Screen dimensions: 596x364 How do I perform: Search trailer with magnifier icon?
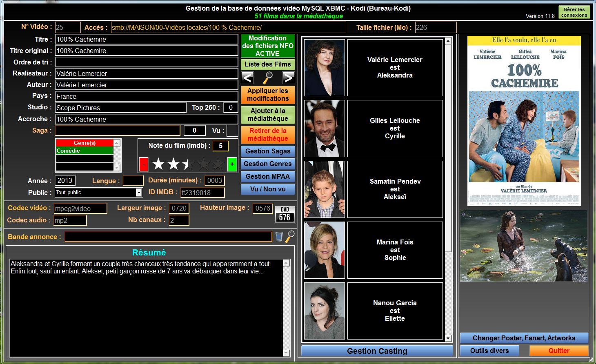pos(290,236)
